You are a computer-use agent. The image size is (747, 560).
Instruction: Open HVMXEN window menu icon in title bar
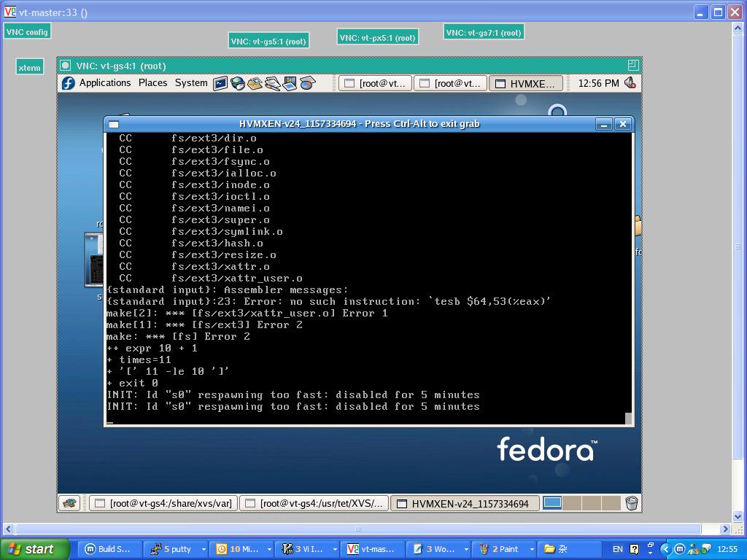click(x=114, y=124)
